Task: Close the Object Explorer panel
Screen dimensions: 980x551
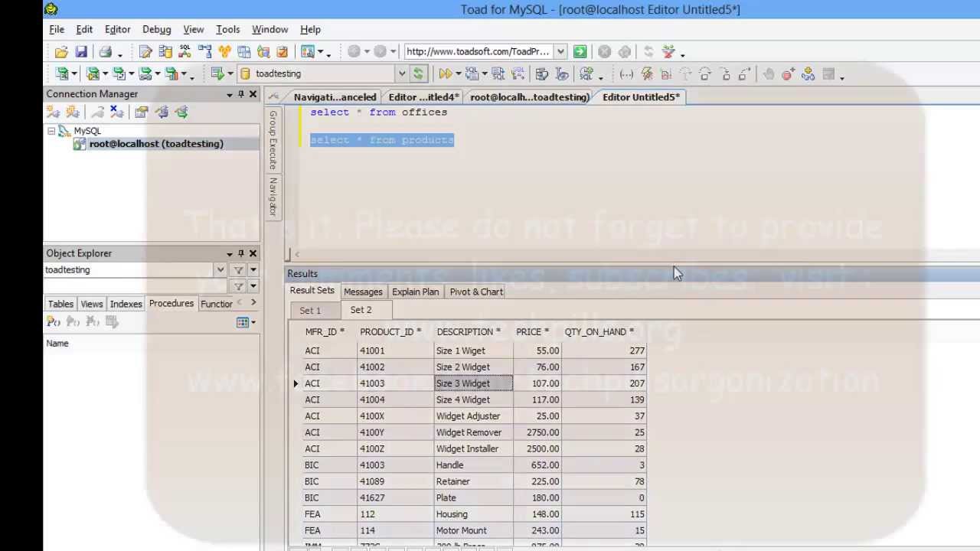Action: click(253, 253)
